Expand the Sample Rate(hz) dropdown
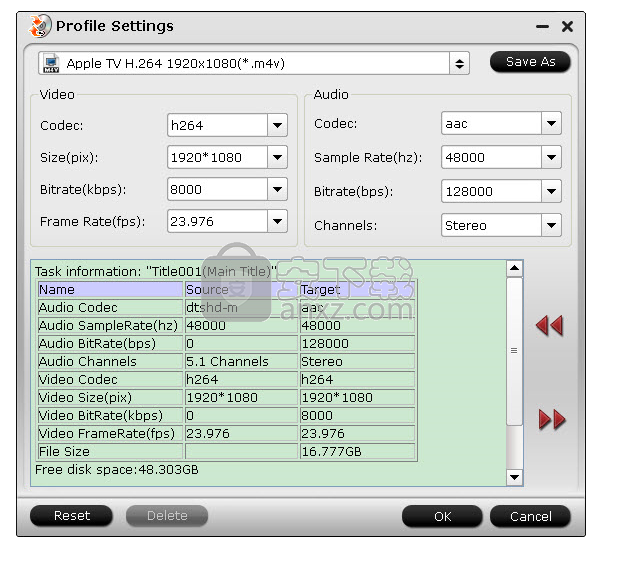 pyautogui.click(x=551, y=158)
